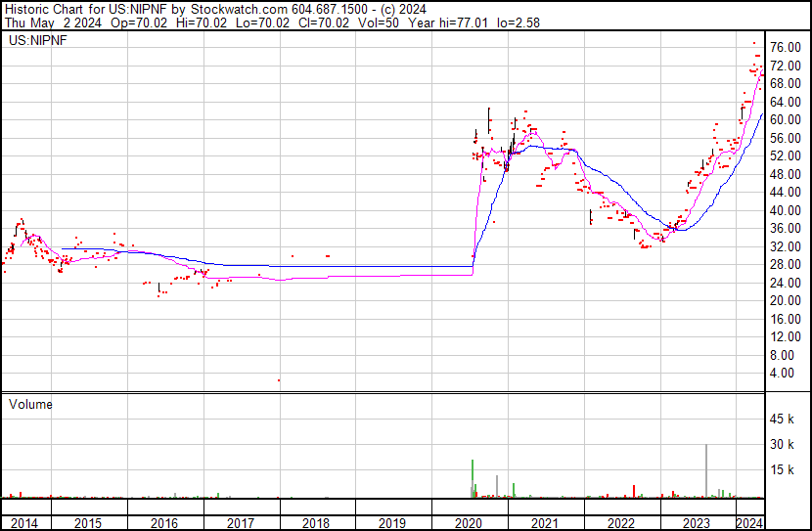Select the 2022 year marker on the timeline

622,523
